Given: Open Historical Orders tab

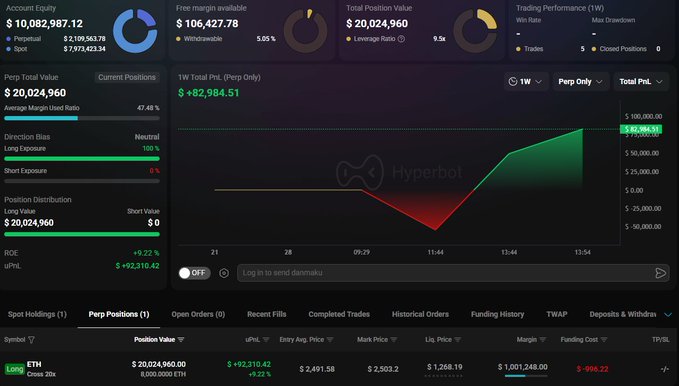Looking at the screenshot, I should coord(420,314).
